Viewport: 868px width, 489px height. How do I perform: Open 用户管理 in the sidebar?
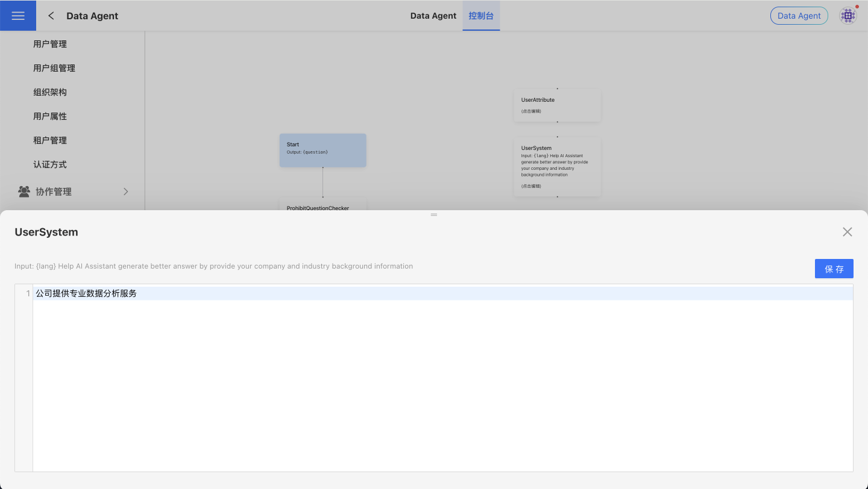[50, 44]
